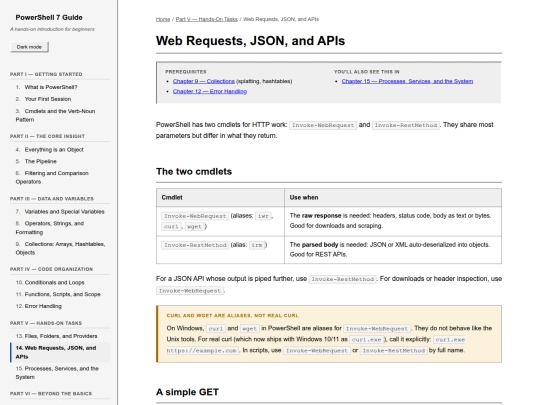Click sidebar header Part IV — Code Organization
The height and width of the screenshot is (405, 540).
tap(51, 269)
